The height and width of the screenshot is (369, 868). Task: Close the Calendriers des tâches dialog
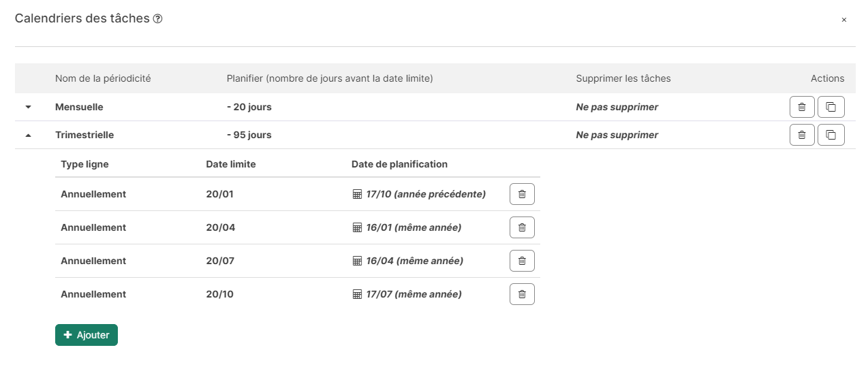pyautogui.click(x=843, y=20)
